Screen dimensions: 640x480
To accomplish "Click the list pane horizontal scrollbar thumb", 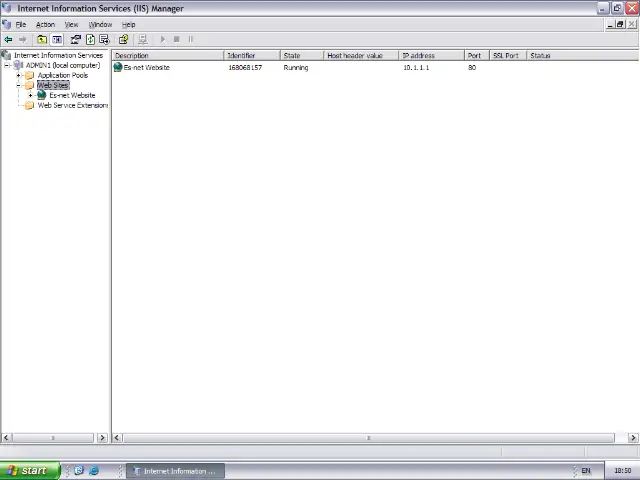I will tap(369, 438).
